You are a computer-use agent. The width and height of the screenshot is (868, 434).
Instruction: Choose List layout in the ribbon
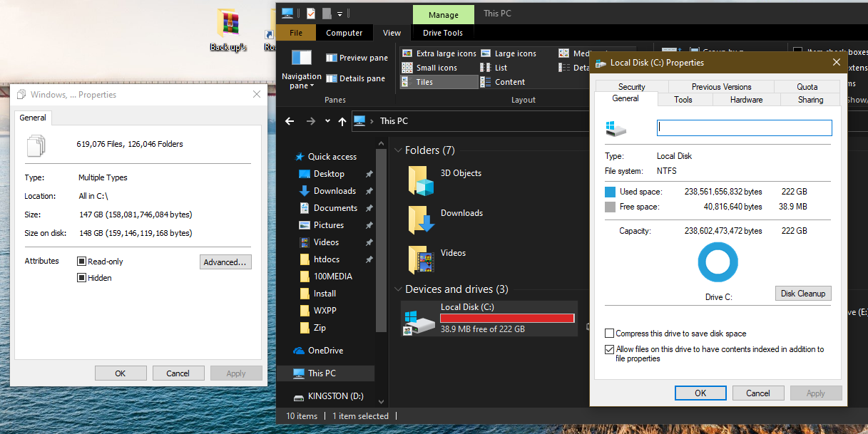coord(494,68)
